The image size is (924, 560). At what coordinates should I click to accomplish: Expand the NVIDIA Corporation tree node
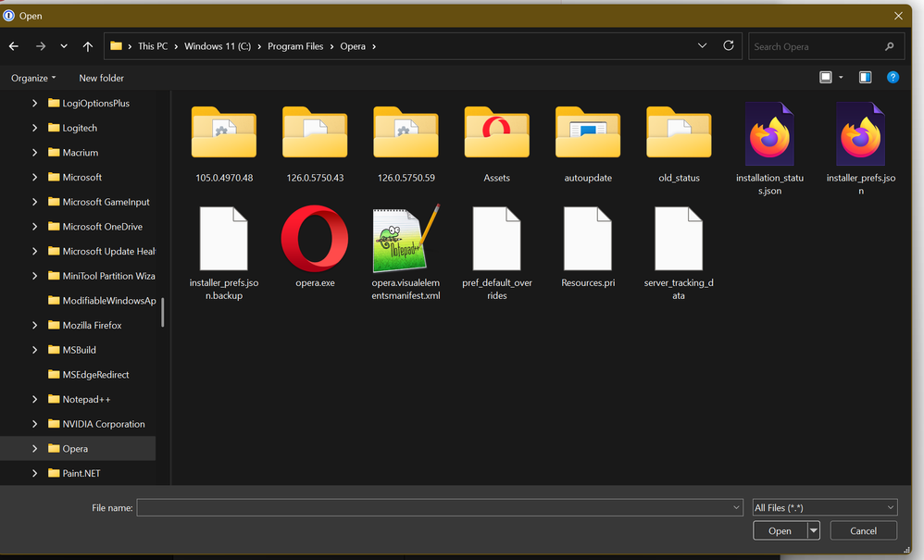click(x=35, y=424)
